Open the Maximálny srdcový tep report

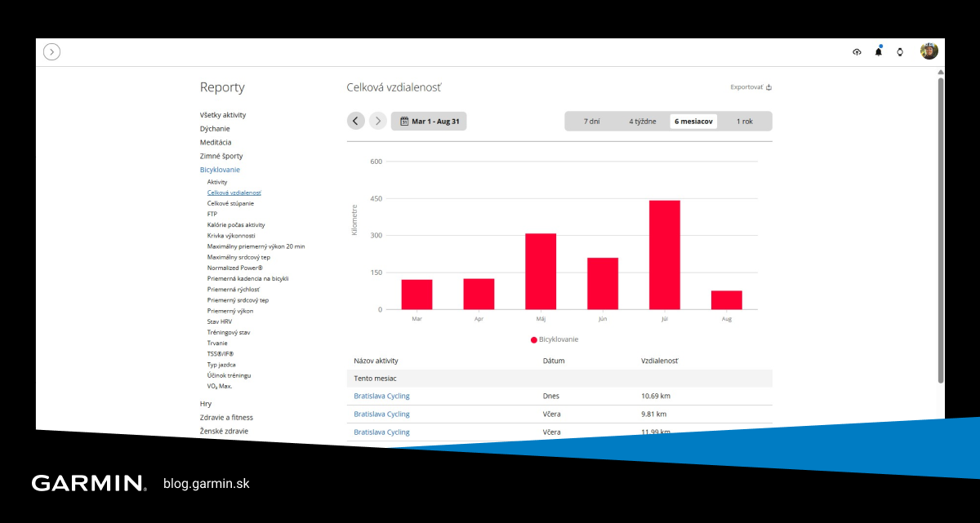click(238, 257)
